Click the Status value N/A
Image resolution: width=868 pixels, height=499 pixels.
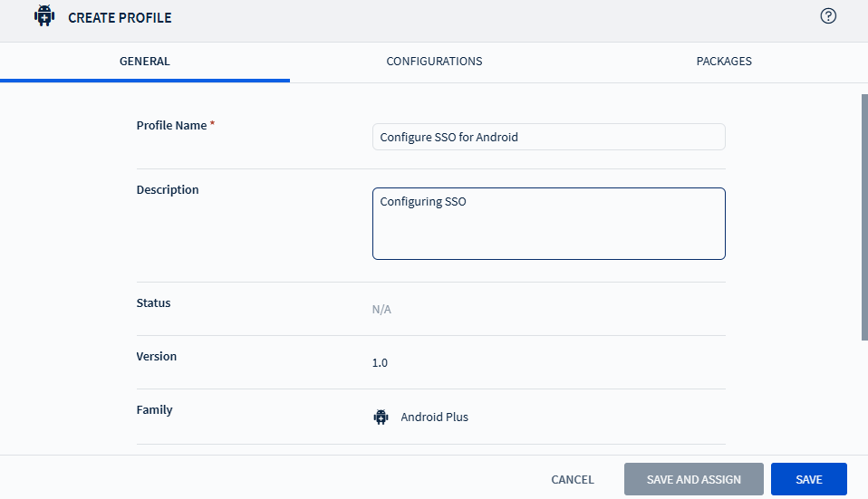[381, 310]
